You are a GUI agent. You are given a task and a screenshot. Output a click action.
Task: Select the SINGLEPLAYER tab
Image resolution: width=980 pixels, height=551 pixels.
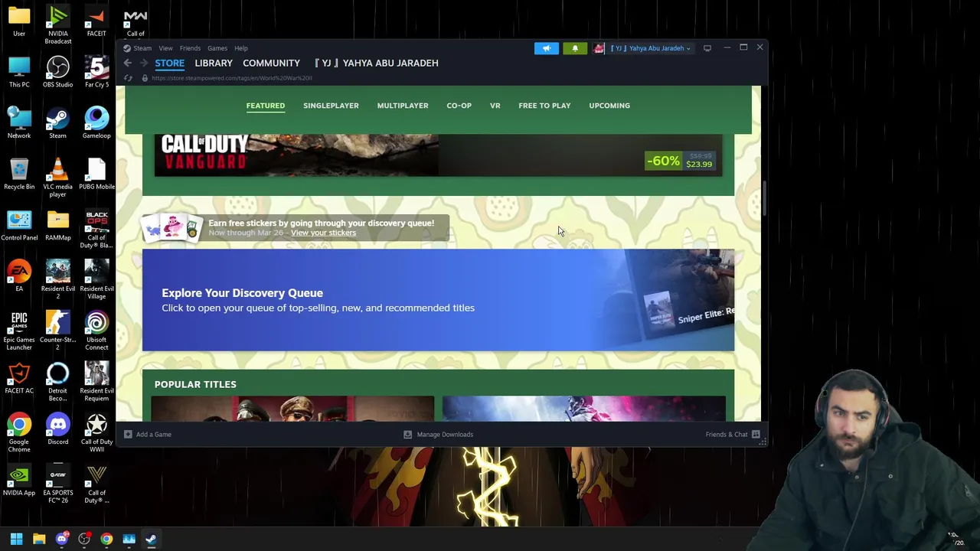(331, 106)
